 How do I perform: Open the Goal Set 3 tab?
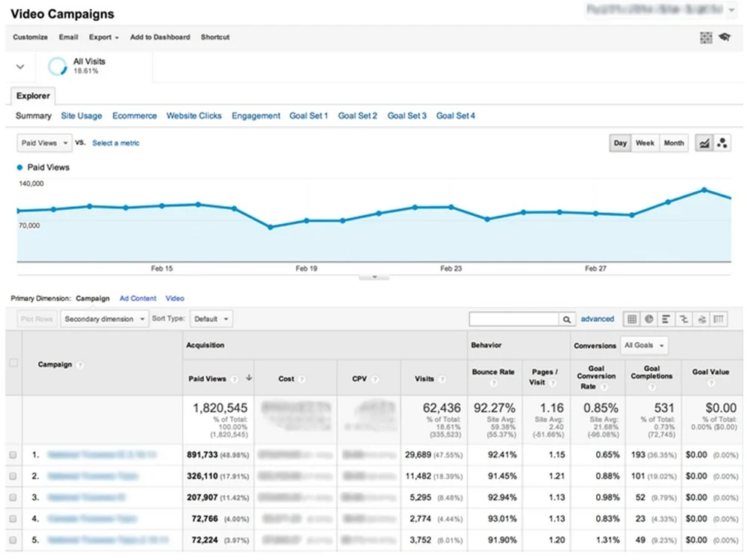pyautogui.click(x=407, y=116)
